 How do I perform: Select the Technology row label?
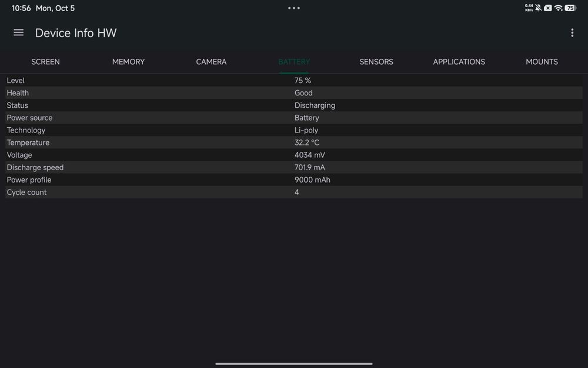pos(26,130)
